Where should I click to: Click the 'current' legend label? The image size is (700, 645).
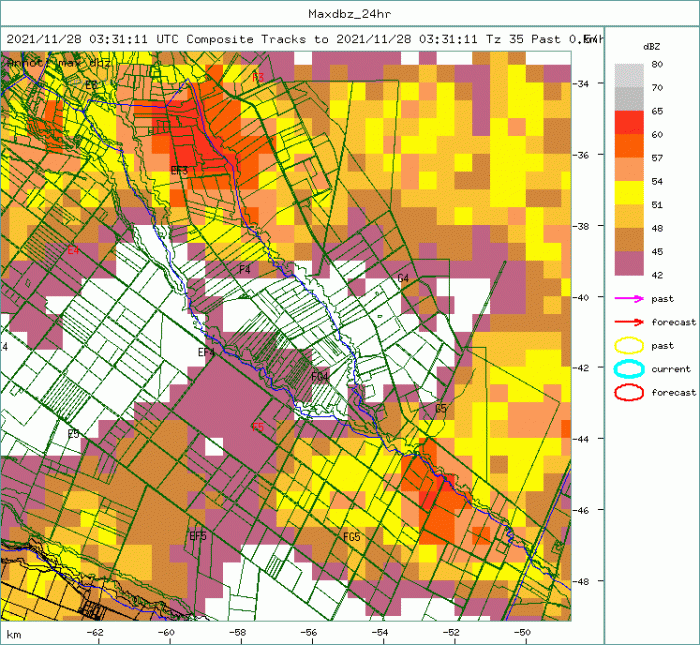click(671, 369)
